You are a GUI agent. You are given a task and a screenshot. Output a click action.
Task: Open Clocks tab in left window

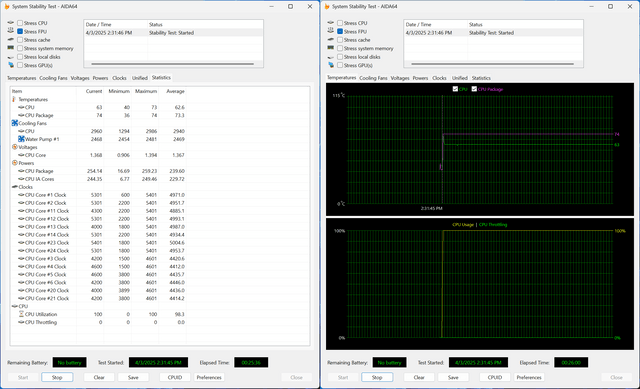pos(119,78)
